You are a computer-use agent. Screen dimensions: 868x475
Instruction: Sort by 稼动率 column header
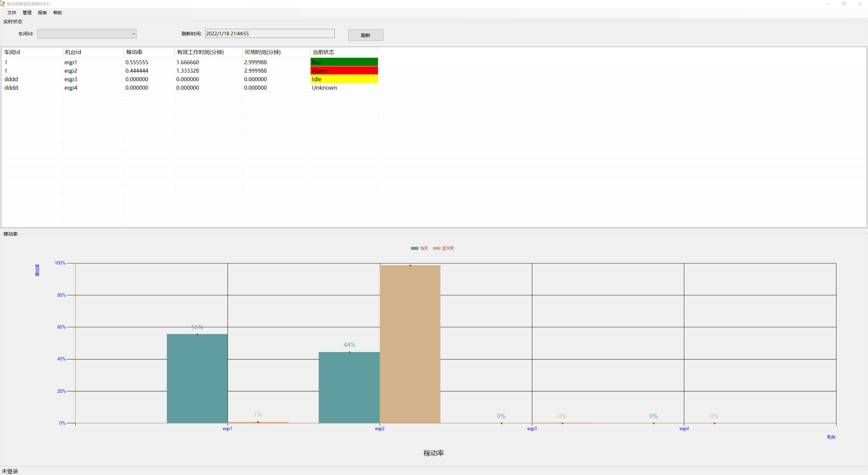[x=149, y=52]
